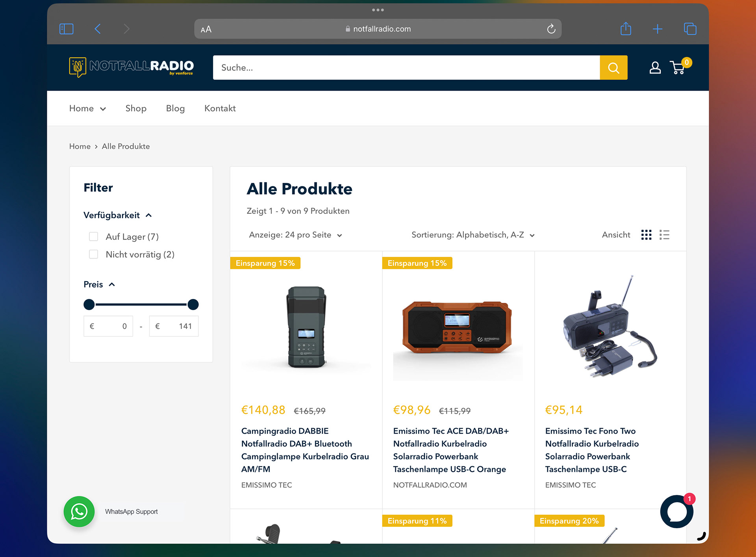The height and width of the screenshot is (557, 756).
Task: Check the Auf Lager filter
Action: (x=93, y=236)
